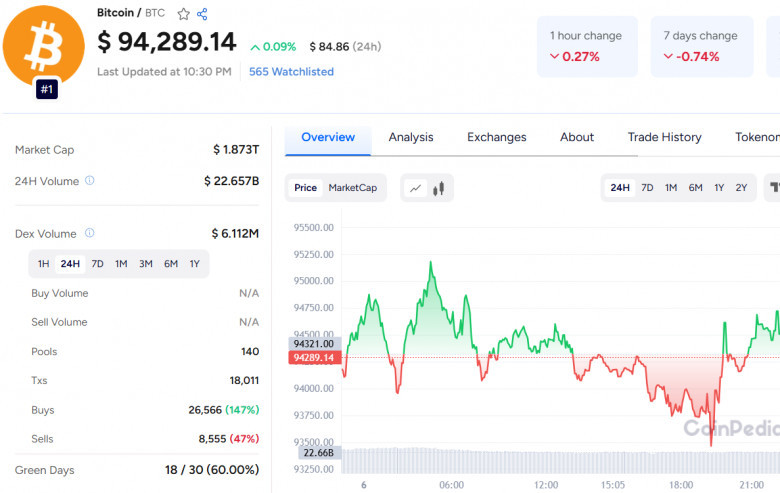Go to the About tab
This screenshot has height=493, width=780.
click(x=577, y=137)
